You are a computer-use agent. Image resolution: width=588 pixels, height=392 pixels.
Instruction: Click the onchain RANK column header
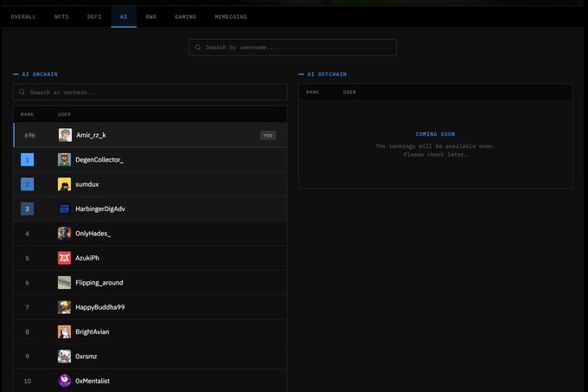[x=27, y=114]
